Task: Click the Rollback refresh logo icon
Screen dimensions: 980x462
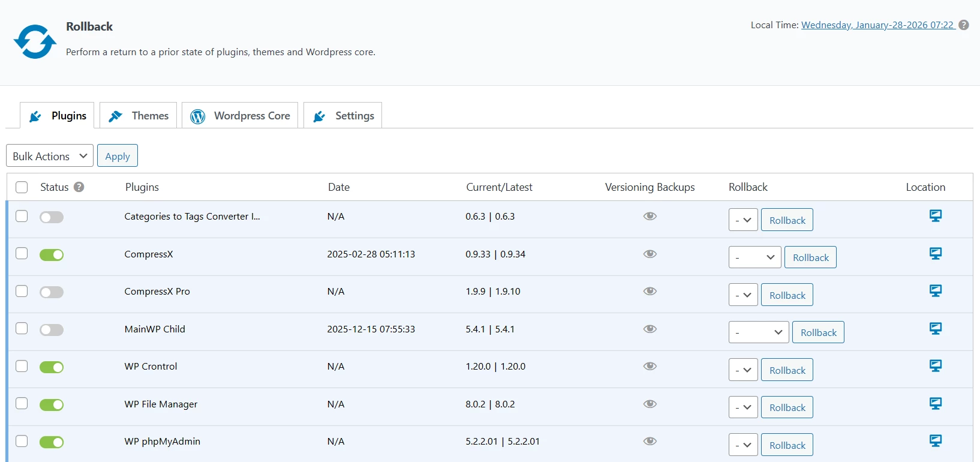Action: point(35,41)
